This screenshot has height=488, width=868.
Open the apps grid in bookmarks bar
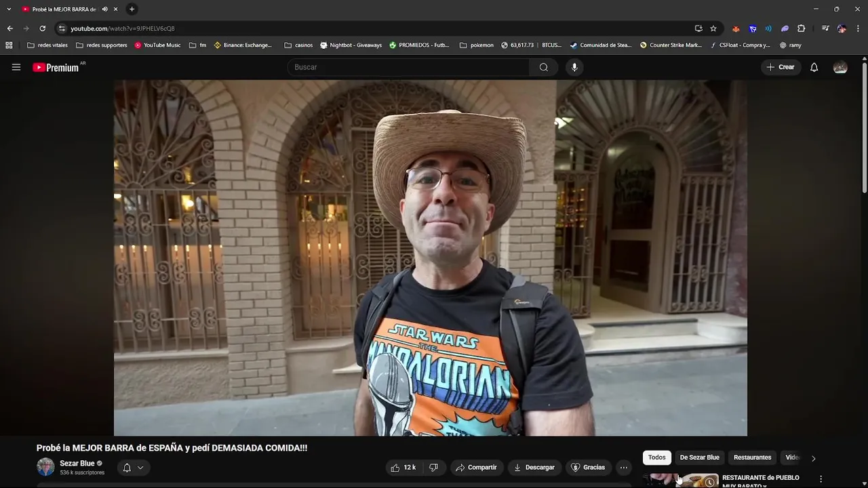pos(9,45)
